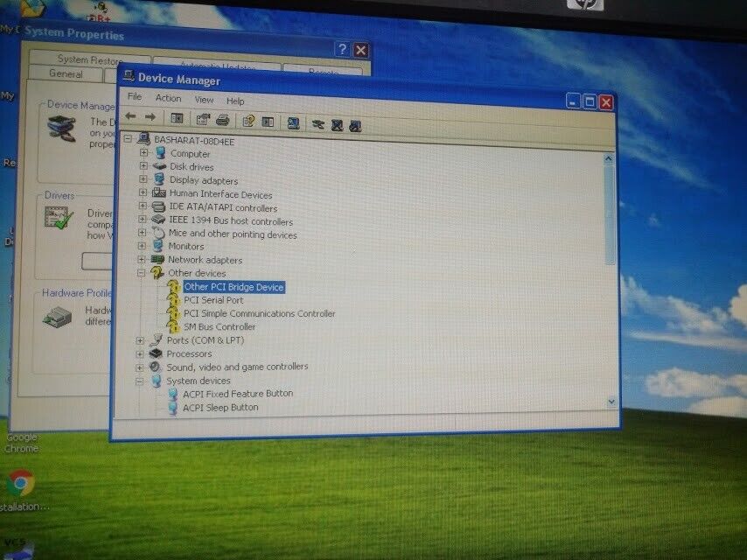Click the System Properties help question button

click(x=342, y=49)
